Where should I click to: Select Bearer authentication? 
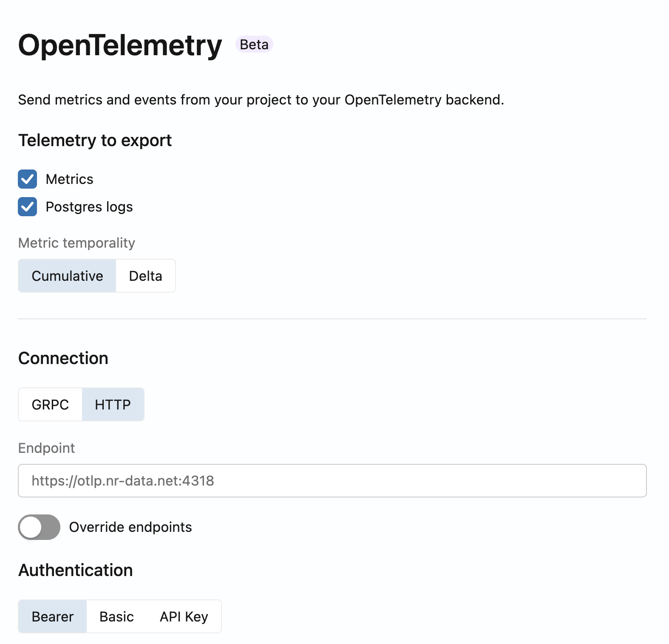53,616
